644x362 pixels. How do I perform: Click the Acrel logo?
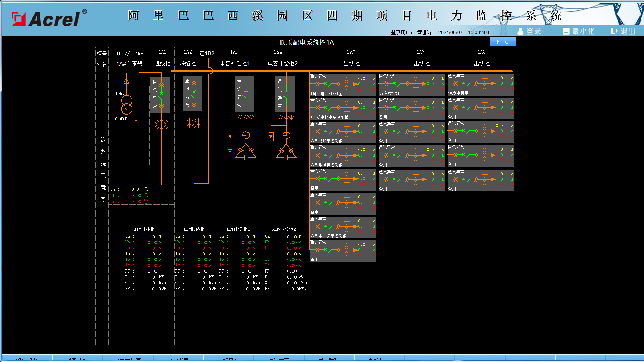tap(49, 18)
